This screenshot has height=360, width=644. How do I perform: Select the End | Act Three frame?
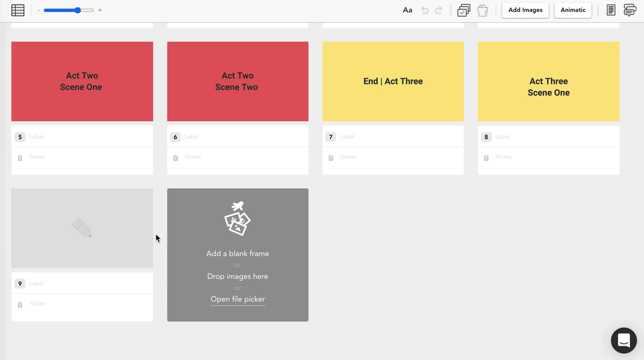tap(393, 82)
